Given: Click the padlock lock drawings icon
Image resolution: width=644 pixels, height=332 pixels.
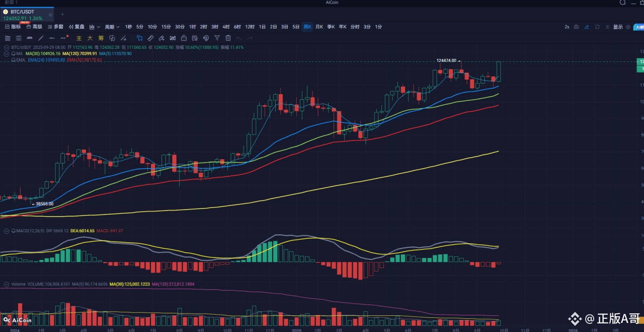Looking at the screenshot, I should 184,38.
